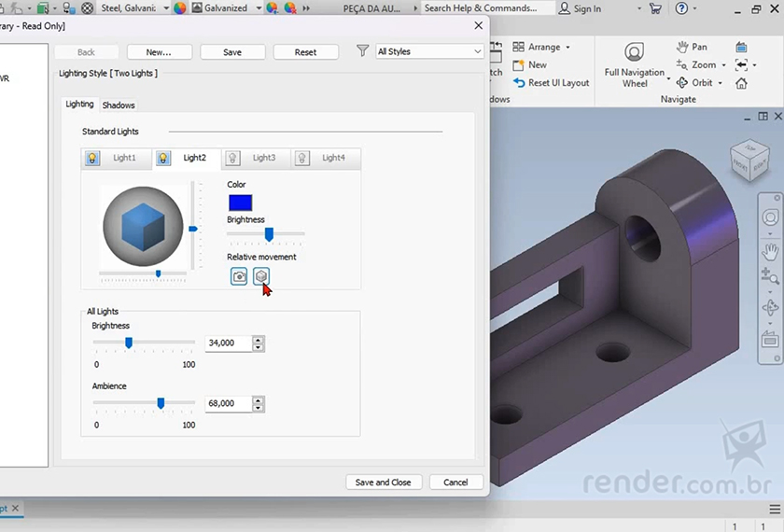Toggle the Light3 bulb on/off
This screenshot has width=784, height=532.
pos(232,159)
